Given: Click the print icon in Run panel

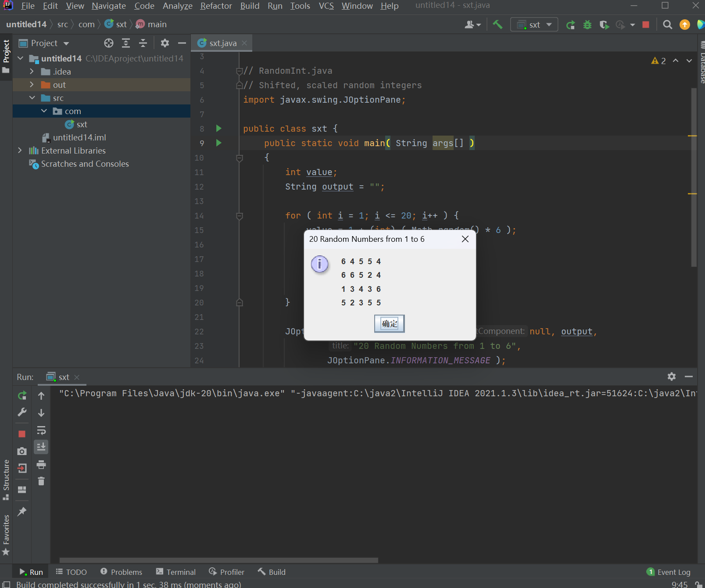Looking at the screenshot, I should click(41, 464).
